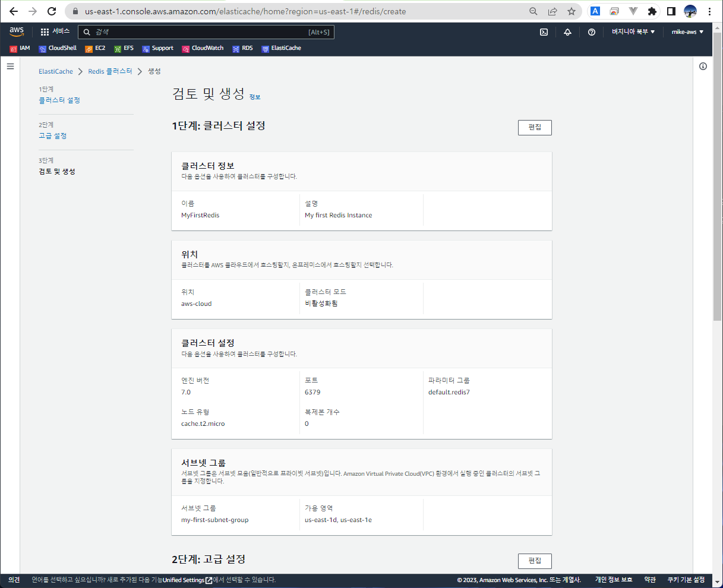The width and height of the screenshot is (723, 588).
Task: Open the browser extensions puzzle icon
Action: (652, 11)
